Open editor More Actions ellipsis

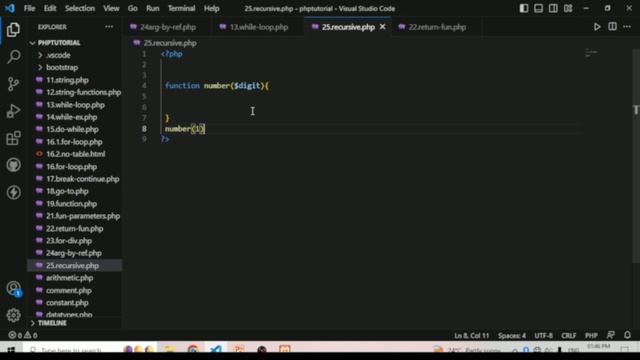tap(627, 27)
